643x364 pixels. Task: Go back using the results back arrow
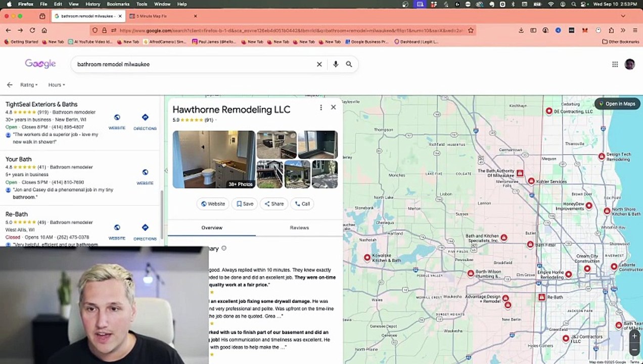click(10, 85)
